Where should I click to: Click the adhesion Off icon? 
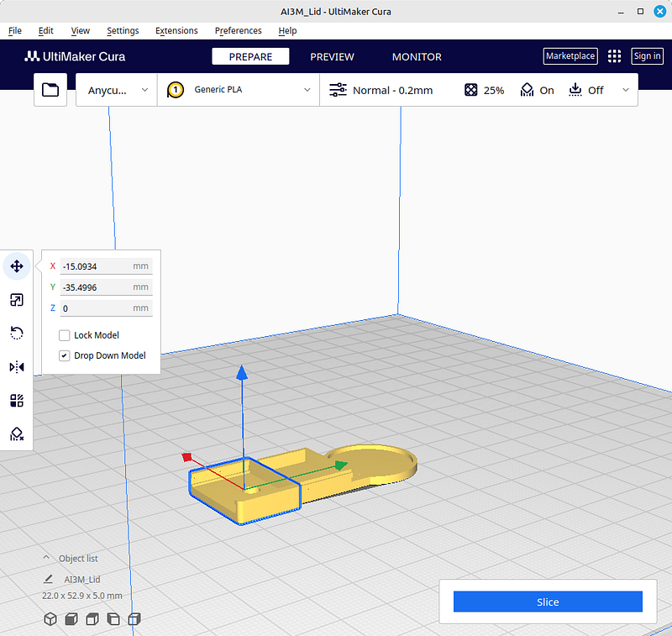point(575,90)
